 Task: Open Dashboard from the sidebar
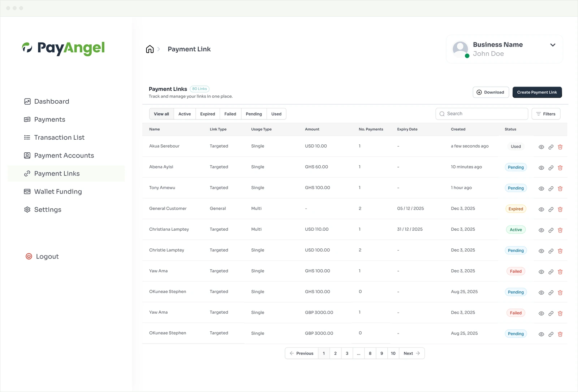47,101
